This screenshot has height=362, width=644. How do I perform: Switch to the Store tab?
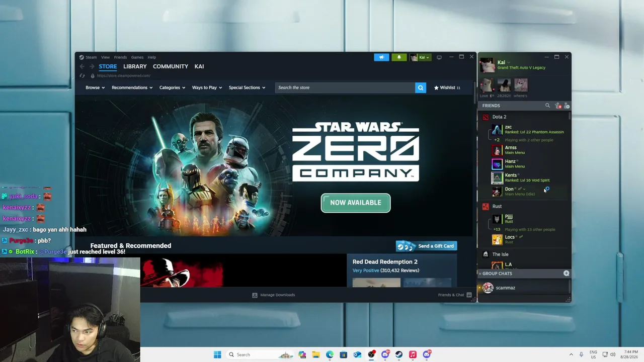click(108, 66)
